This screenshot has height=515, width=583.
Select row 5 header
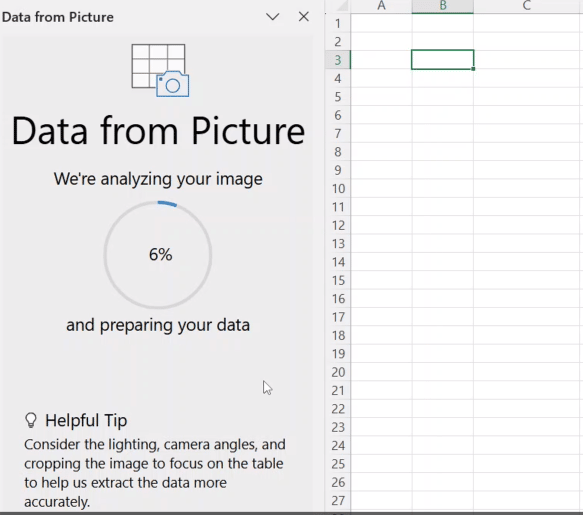[338, 97]
